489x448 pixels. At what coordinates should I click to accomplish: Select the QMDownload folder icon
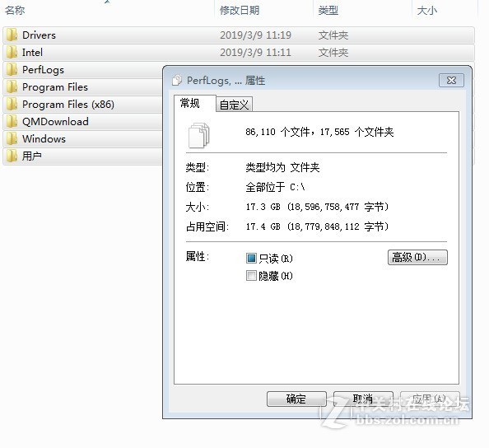(12, 121)
